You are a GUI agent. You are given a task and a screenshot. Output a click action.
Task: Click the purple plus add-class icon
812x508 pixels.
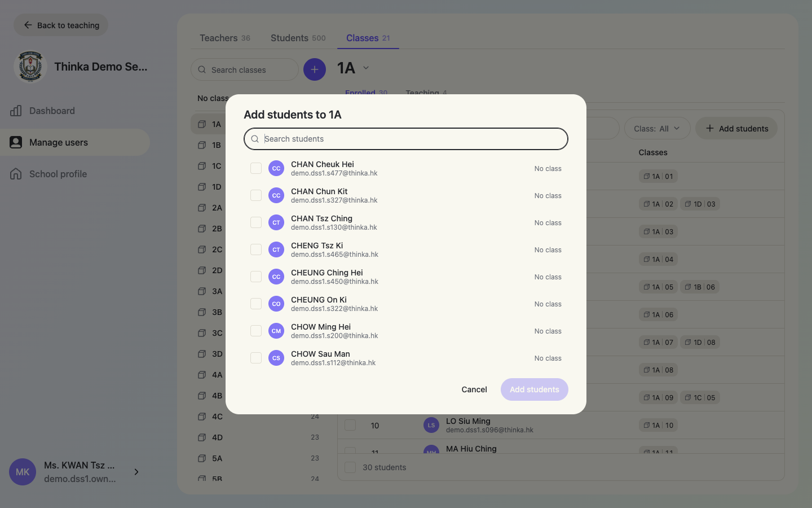coord(315,69)
